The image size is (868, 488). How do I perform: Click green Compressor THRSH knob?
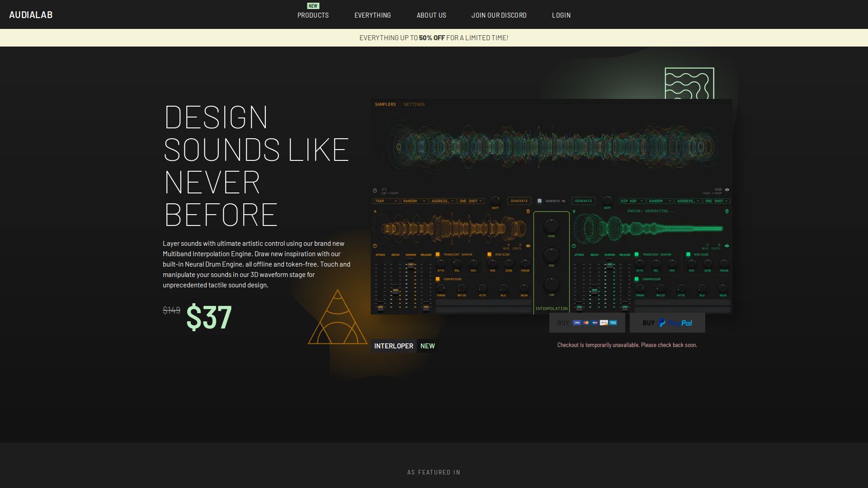coord(640,288)
